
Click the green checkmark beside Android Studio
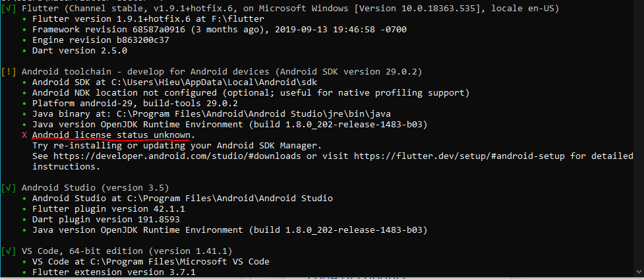(x=8, y=188)
